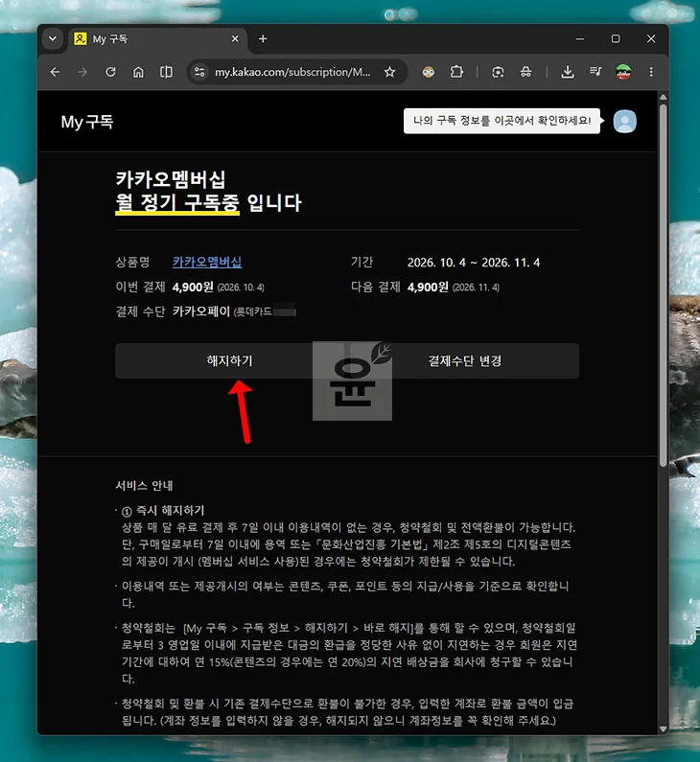Focus the my.kakao.com address bar
Screen dimensions: 700x762
point(292,73)
